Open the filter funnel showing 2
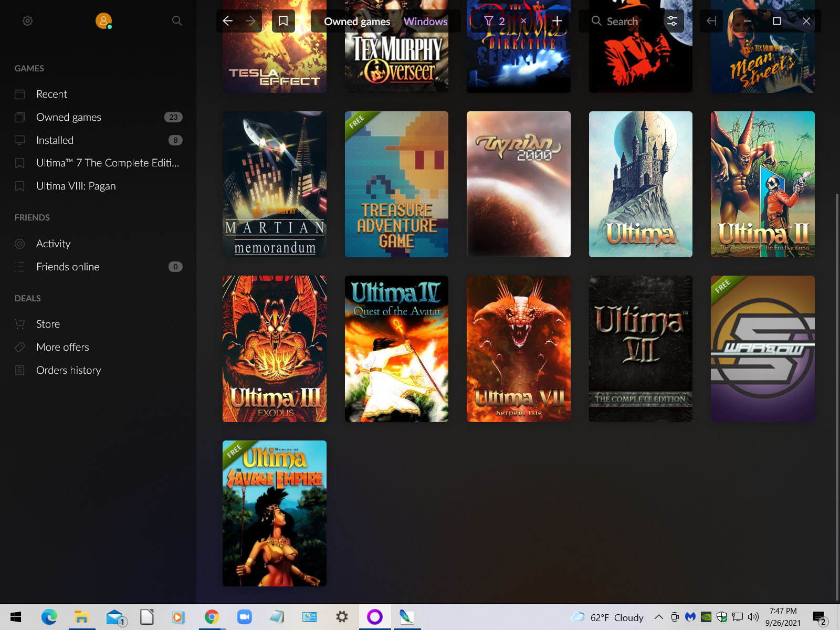840x630 pixels. pos(495,21)
